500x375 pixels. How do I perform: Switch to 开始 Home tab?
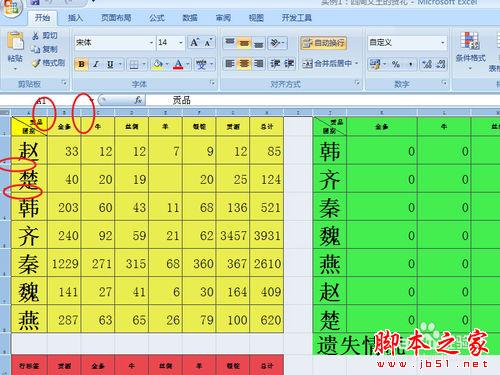[42, 18]
